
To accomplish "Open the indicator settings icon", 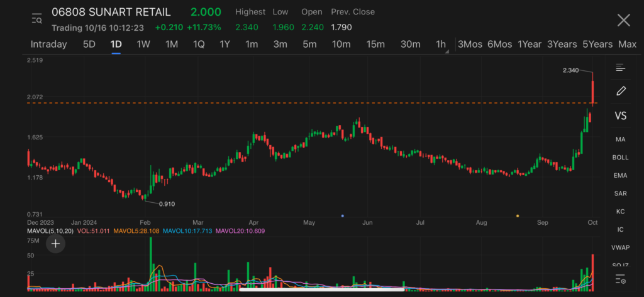I will pyautogui.click(x=621, y=279).
